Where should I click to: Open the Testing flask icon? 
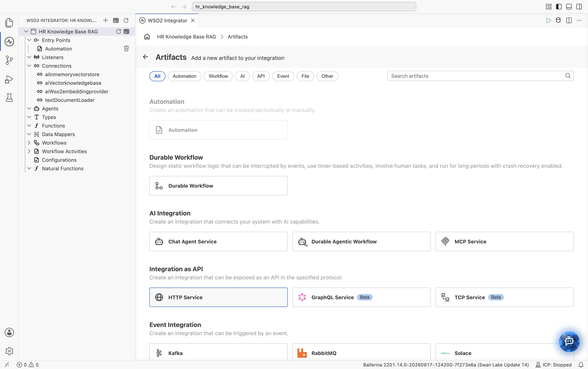(9, 98)
